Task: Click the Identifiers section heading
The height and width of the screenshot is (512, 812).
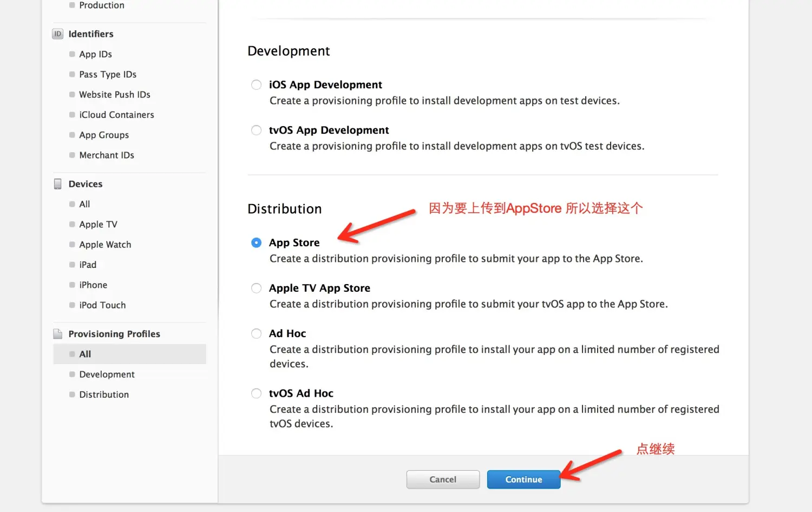Action: pyautogui.click(x=91, y=34)
